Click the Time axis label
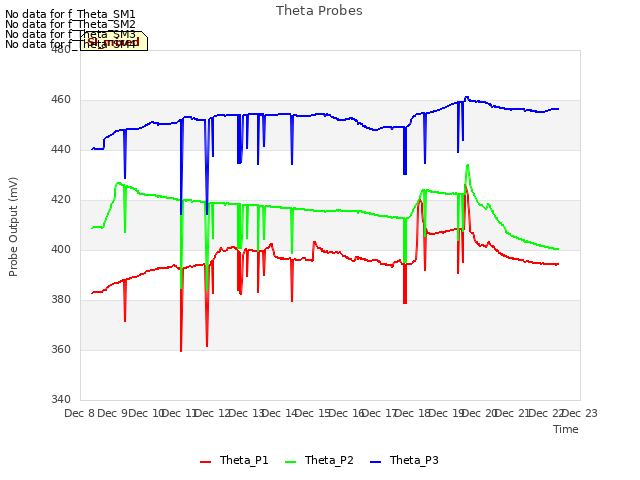Viewport: 640px width, 480px height. [566, 429]
